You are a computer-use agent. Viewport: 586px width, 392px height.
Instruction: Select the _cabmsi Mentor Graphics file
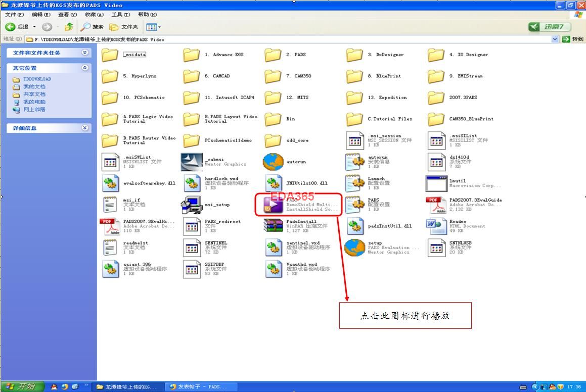tap(214, 162)
